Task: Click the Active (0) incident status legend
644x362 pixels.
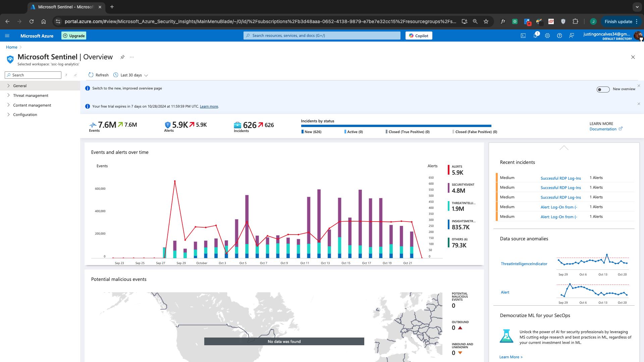Action: [354, 132]
